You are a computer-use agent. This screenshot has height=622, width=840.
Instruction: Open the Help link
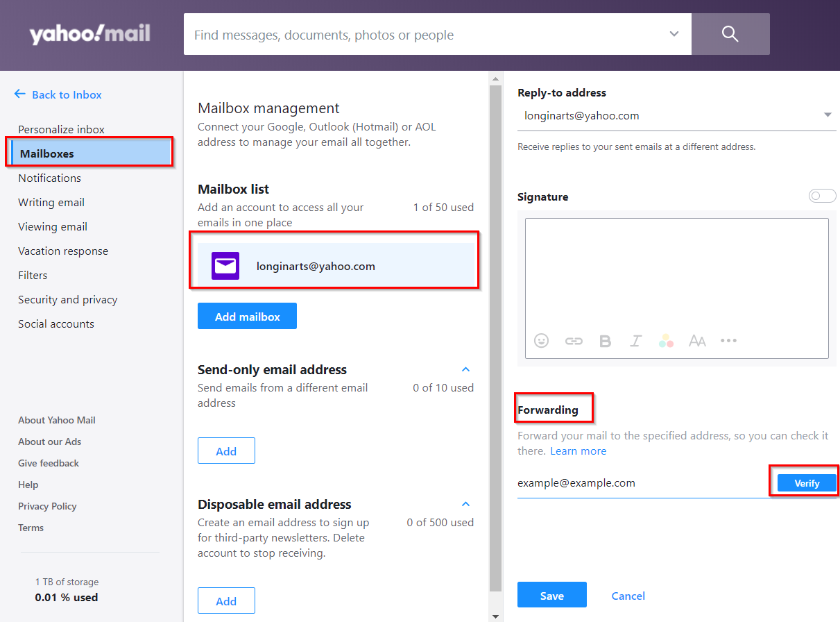coord(28,485)
